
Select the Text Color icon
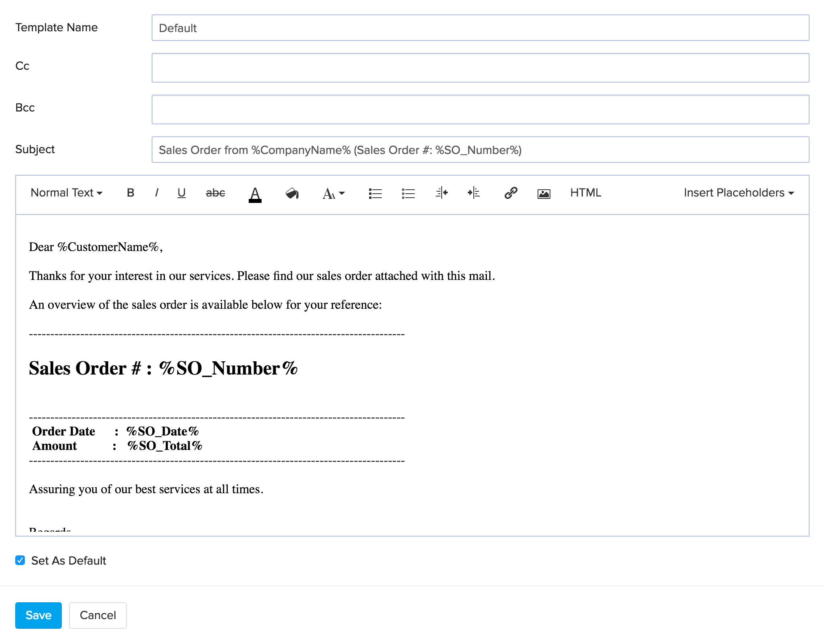[x=255, y=194]
